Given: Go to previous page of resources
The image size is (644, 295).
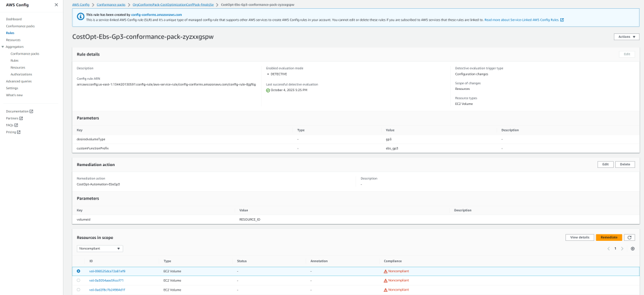Looking at the screenshot, I should tap(608, 248).
